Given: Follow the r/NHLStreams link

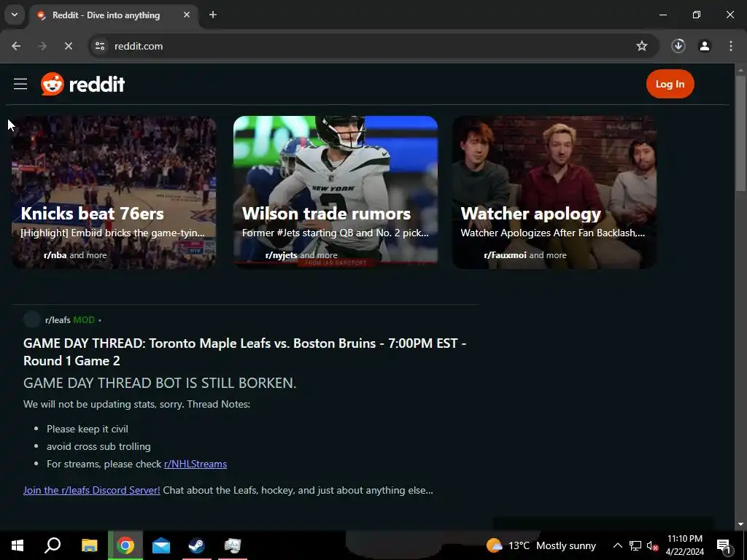Looking at the screenshot, I should (196, 464).
